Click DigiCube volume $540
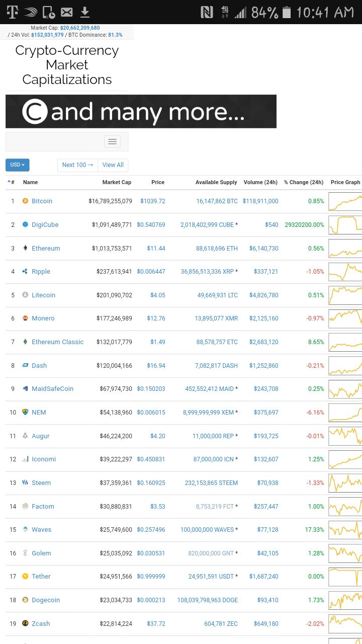 [x=271, y=224]
